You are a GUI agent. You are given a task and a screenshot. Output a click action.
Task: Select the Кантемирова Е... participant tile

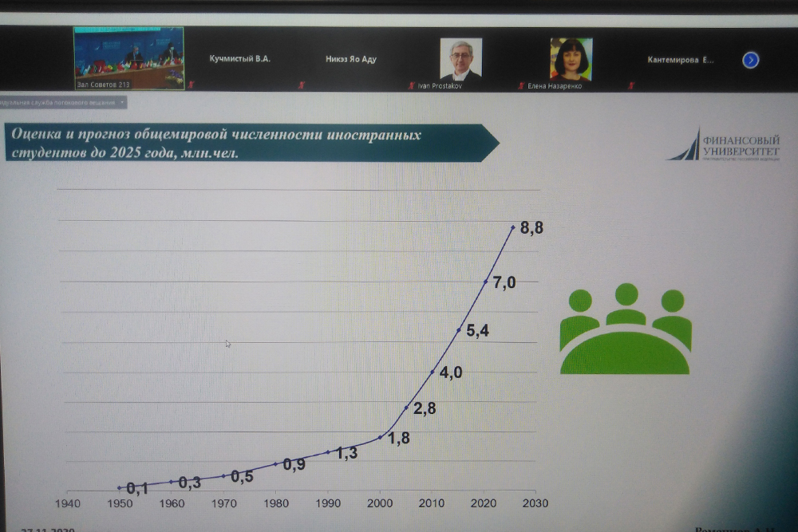(x=681, y=60)
